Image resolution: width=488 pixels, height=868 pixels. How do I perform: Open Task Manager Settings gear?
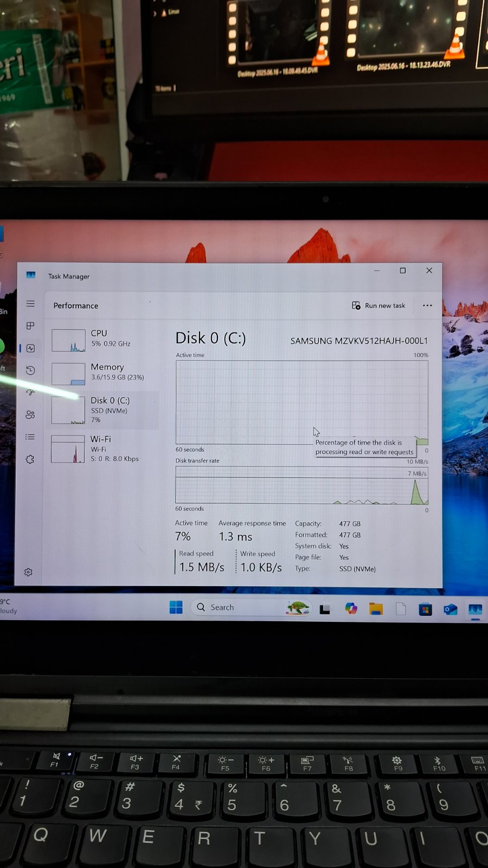click(29, 572)
